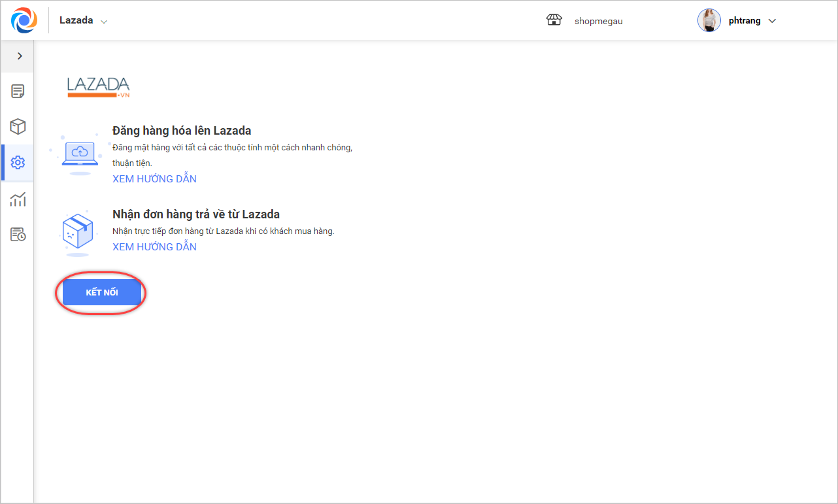Click the store icon beside shopmegau
This screenshot has height=504, width=838.
554,20
